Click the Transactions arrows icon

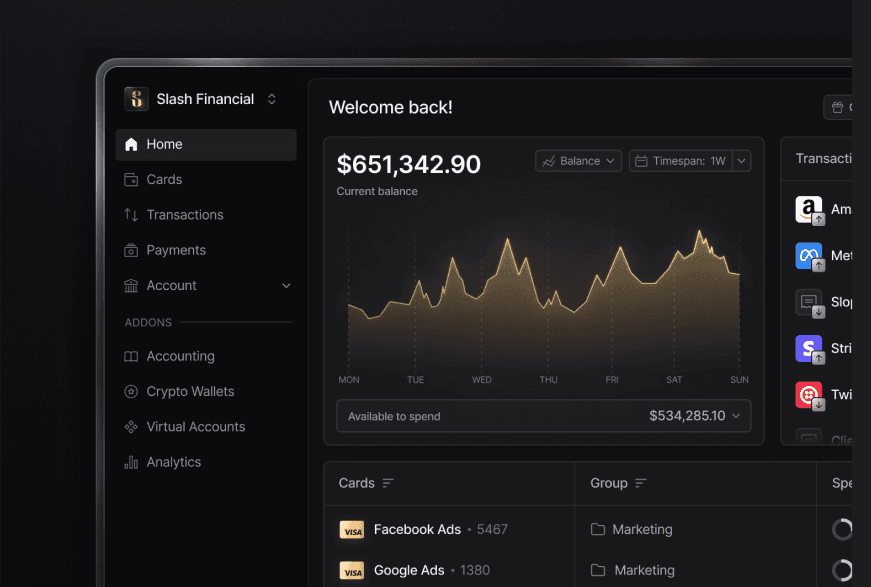[x=131, y=215]
